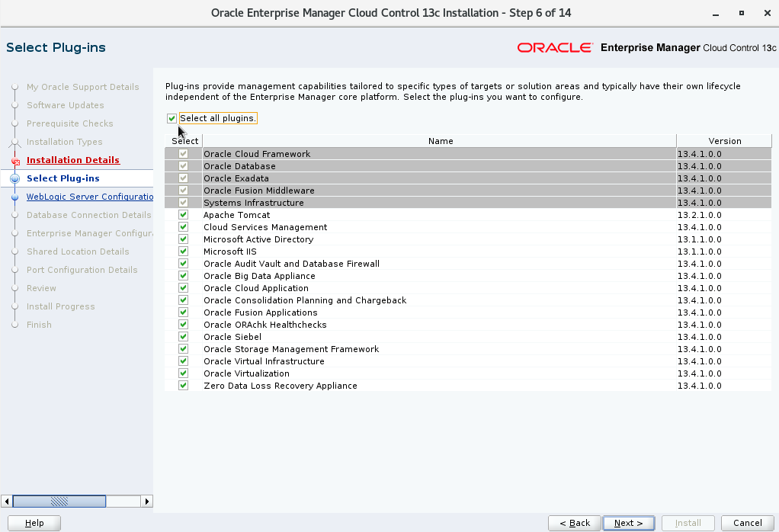The width and height of the screenshot is (779, 532).
Task: Click the Database Connection Details step
Action: click(x=89, y=215)
